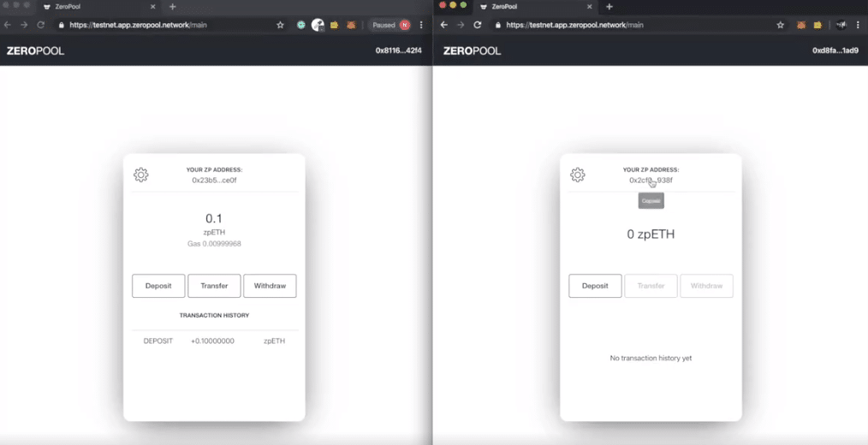868x445 pixels.
Task: Bookmark page with star in left browser
Action: [x=280, y=25]
